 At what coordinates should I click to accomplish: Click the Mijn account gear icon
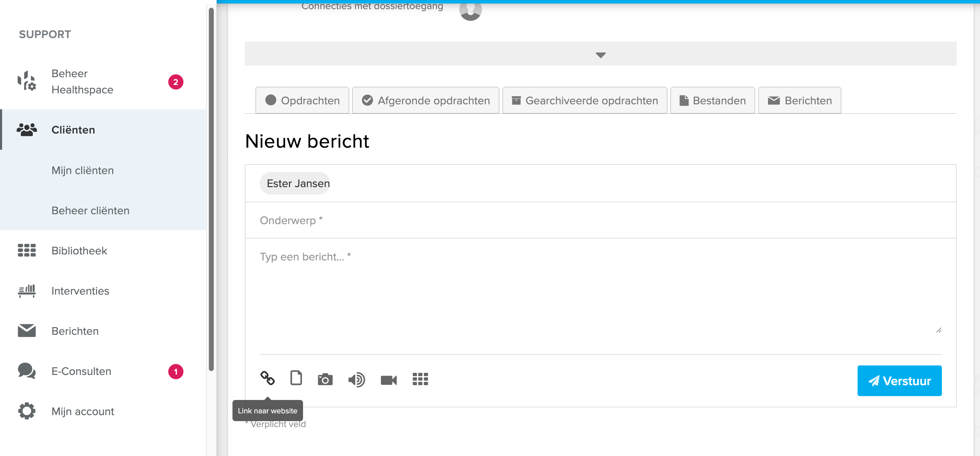[x=26, y=411]
